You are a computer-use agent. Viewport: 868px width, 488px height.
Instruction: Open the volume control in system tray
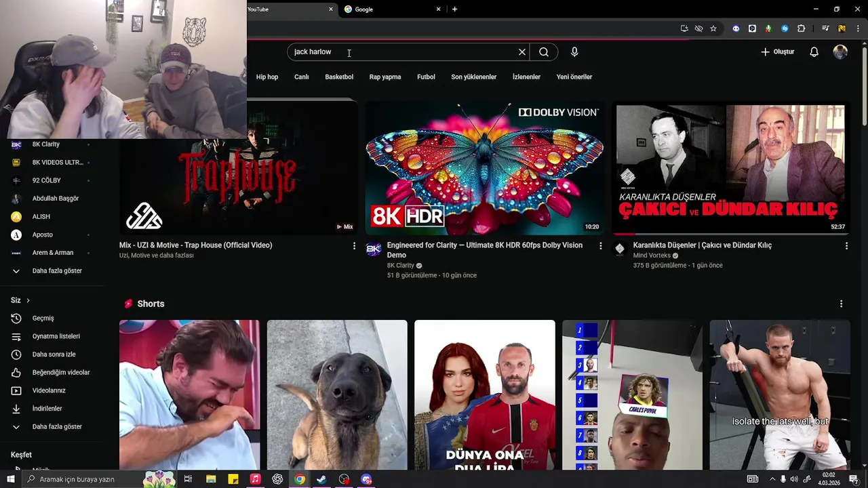[794, 479]
